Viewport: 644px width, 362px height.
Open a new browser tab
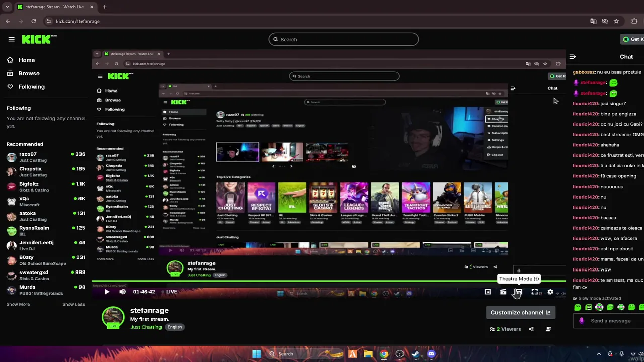coord(104,7)
